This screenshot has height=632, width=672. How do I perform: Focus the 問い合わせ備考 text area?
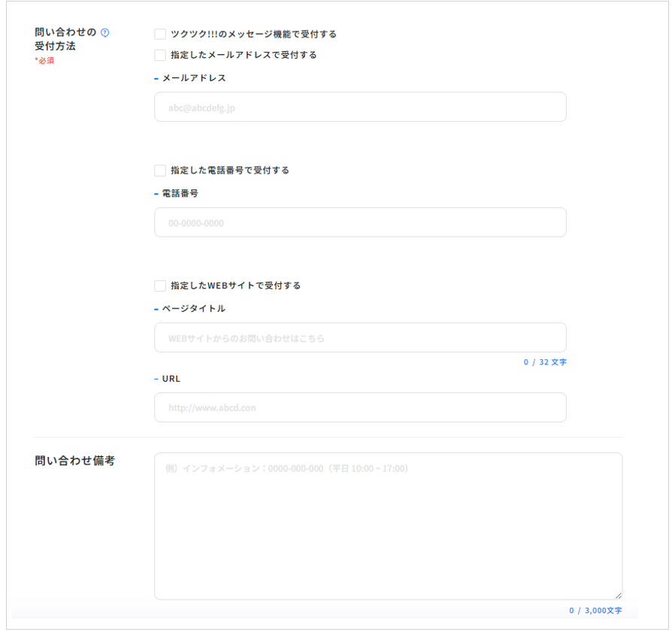click(x=388, y=525)
